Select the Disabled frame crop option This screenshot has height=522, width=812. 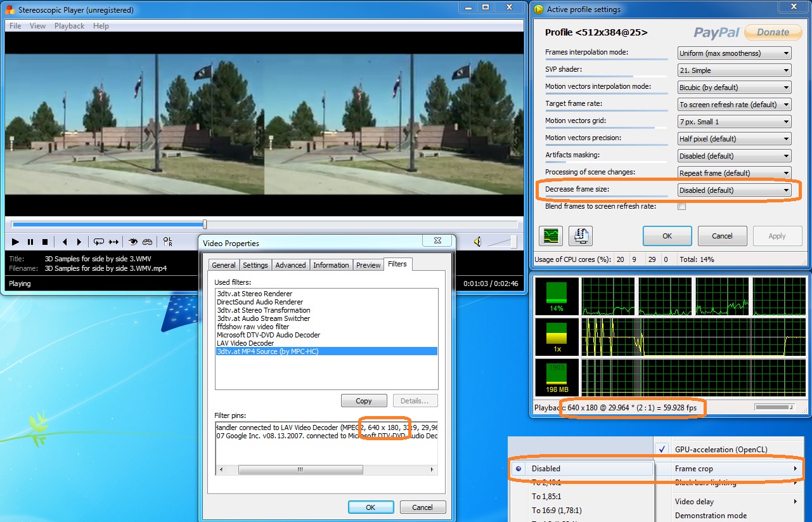pos(546,469)
